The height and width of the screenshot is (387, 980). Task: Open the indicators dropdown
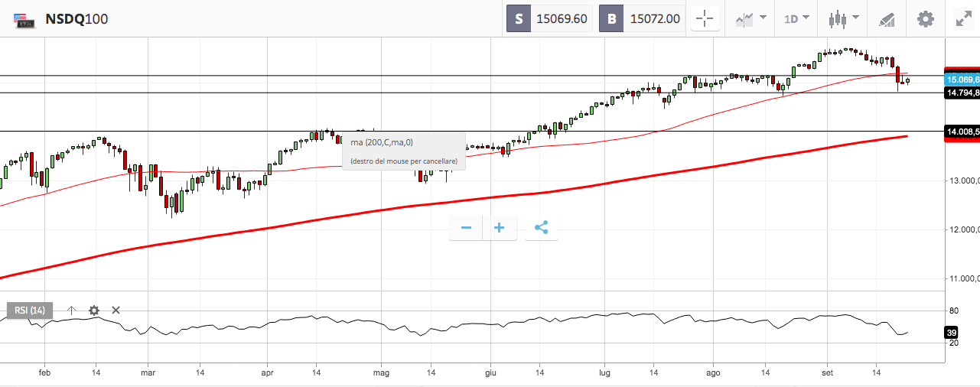[751, 18]
